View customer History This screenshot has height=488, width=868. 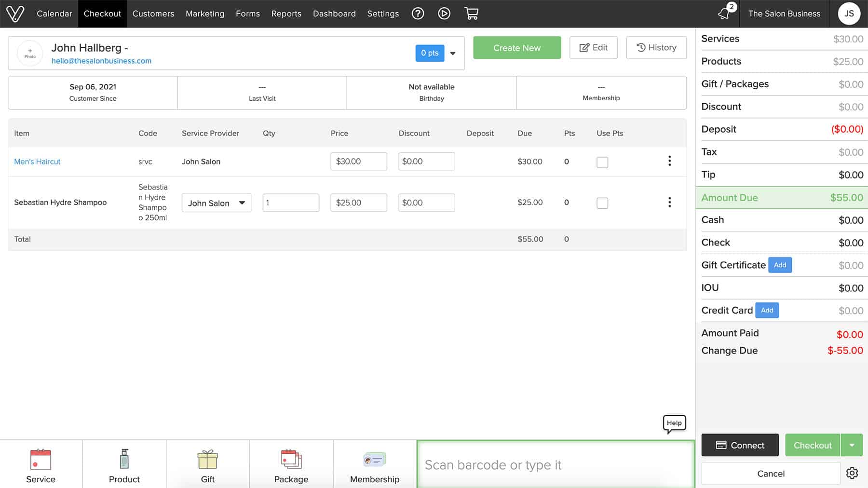(x=656, y=48)
